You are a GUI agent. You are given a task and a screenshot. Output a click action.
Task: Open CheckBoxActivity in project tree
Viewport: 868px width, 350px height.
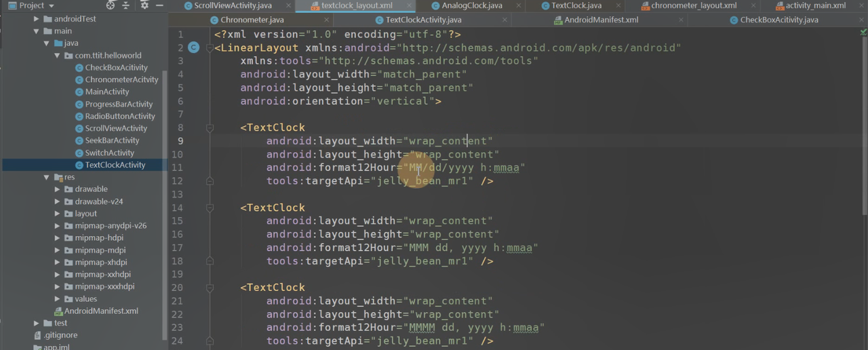[111, 68]
